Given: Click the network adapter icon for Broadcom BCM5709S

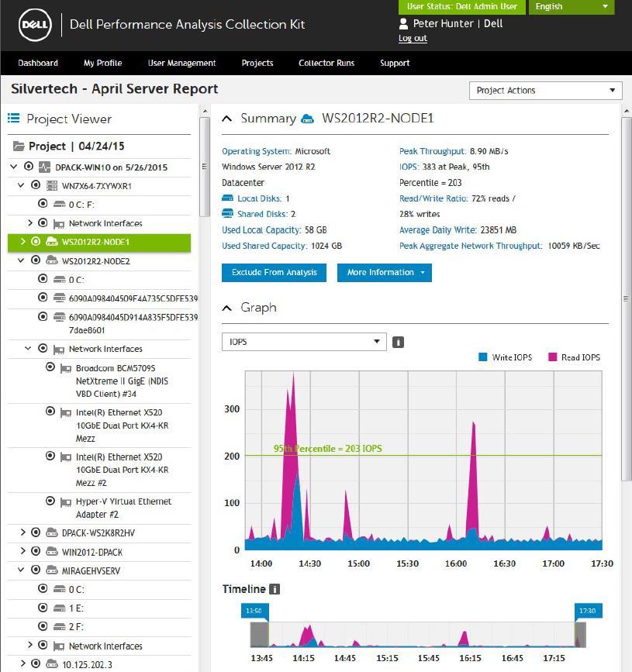Looking at the screenshot, I should [66, 369].
